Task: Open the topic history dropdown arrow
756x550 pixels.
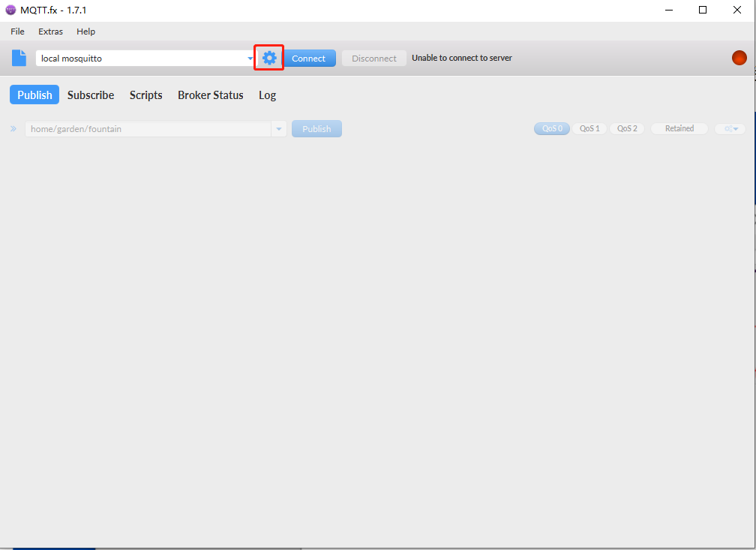Action: tap(279, 129)
